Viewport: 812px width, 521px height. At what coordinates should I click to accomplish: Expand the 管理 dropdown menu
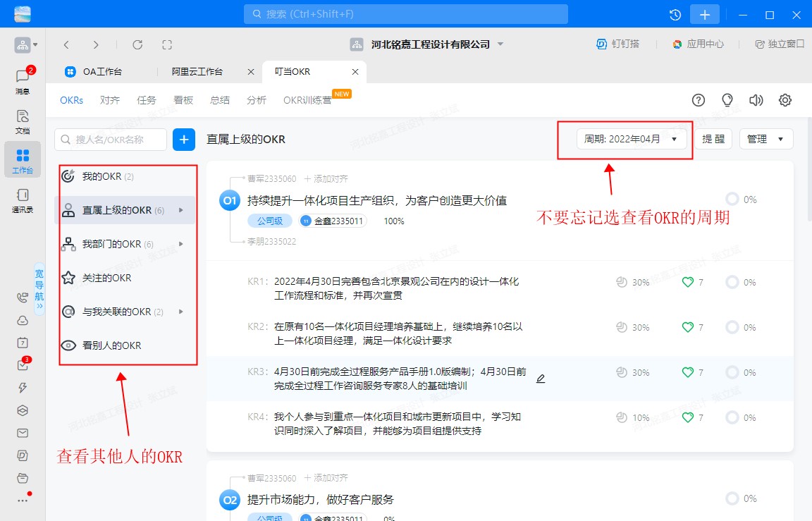[x=765, y=140]
